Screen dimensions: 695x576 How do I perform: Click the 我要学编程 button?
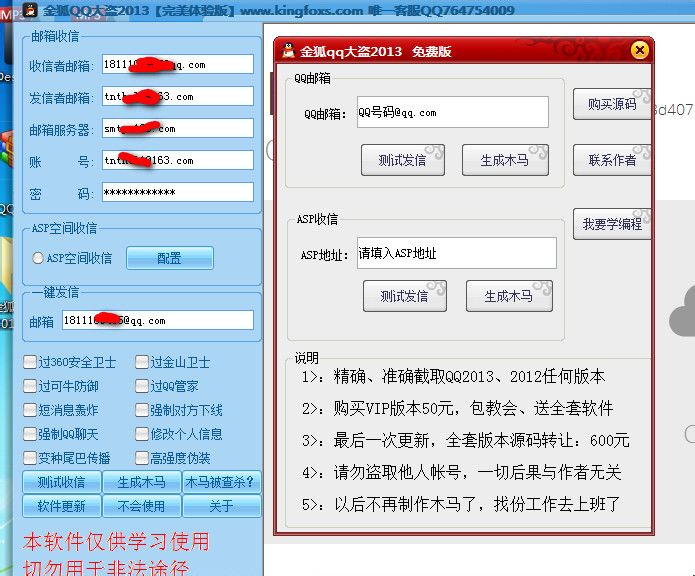pyautogui.click(x=612, y=224)
